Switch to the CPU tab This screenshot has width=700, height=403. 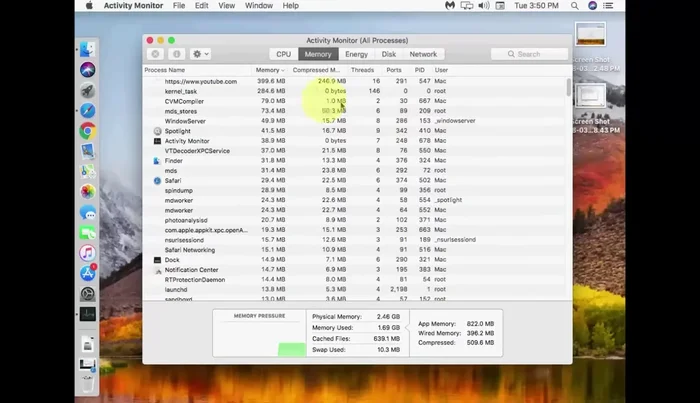[x=284, y=54]
